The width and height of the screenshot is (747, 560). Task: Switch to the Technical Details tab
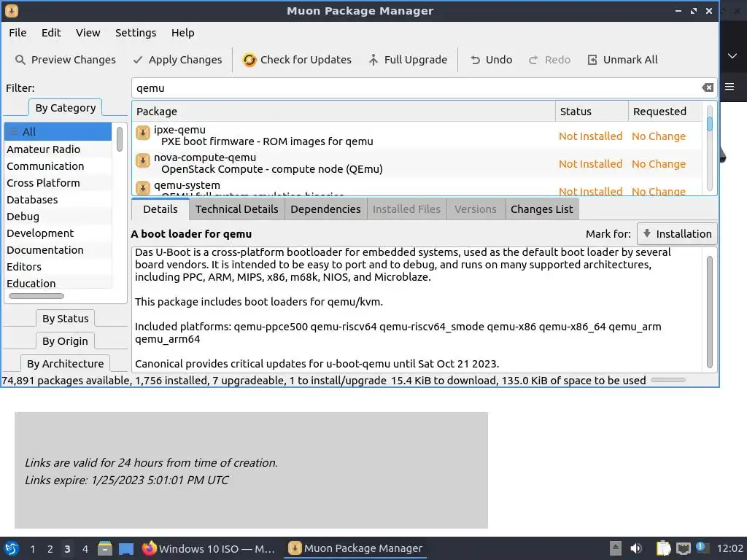(x=237, y=209)
